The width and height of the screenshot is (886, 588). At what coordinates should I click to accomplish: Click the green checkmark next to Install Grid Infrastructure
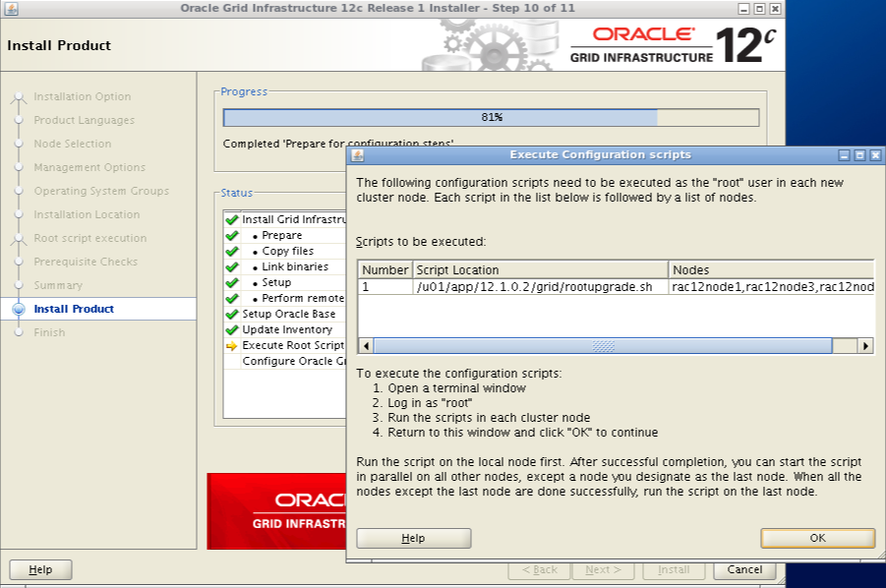click(232, 220)
